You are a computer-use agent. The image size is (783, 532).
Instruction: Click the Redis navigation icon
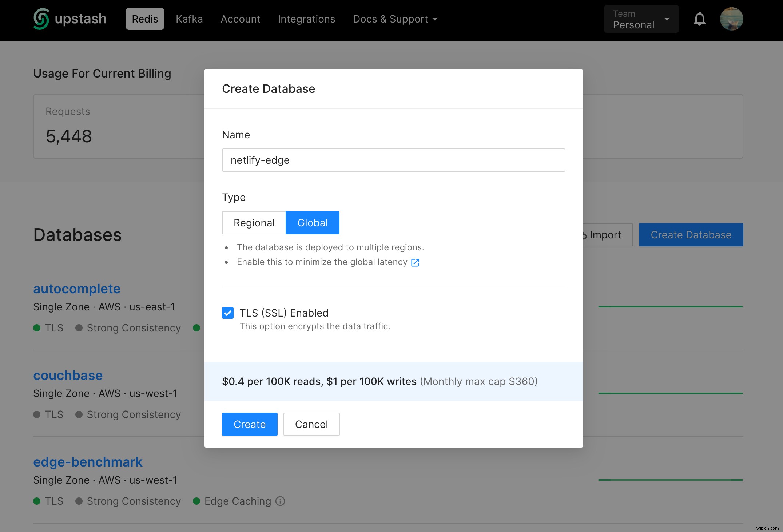coord(144,19)
